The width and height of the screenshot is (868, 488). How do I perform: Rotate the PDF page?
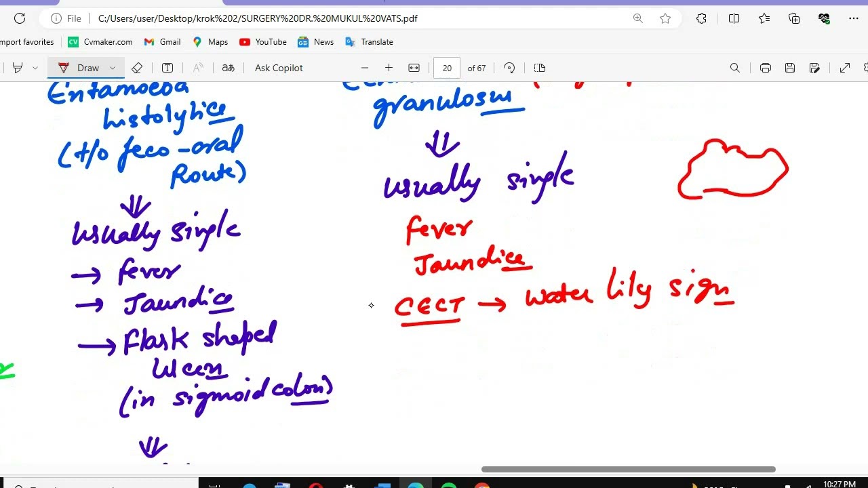click(509, 68)
